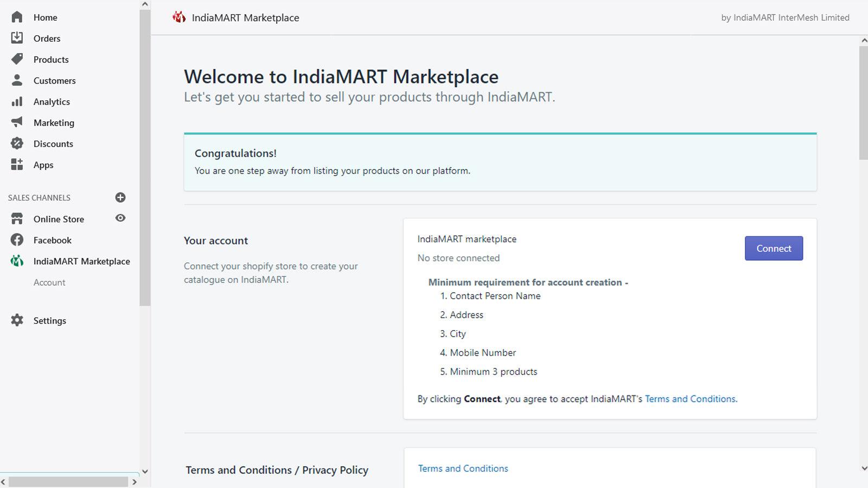Select the Marketing megaphone icon
The image size is (868, 488).
[x=17, y=123]
